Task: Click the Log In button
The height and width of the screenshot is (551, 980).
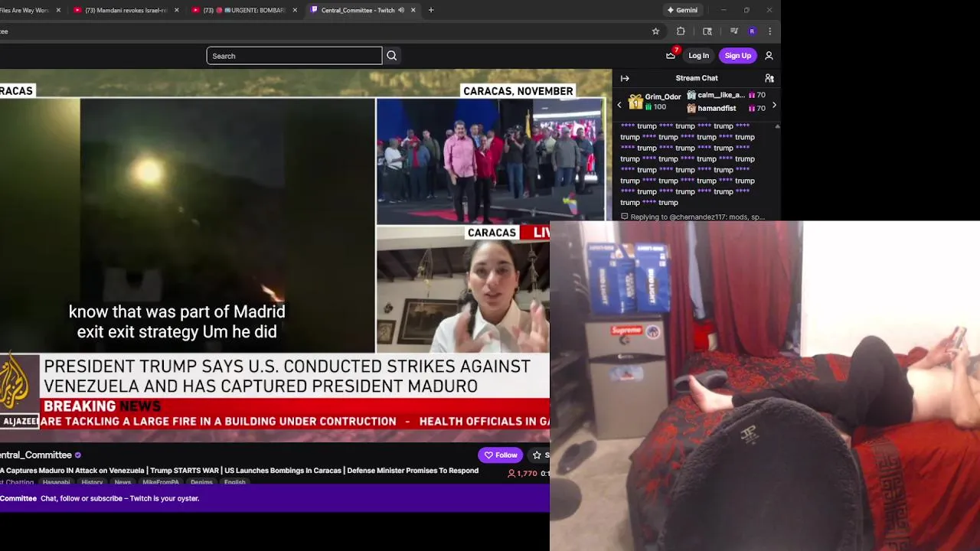Action: click(698, 56)
